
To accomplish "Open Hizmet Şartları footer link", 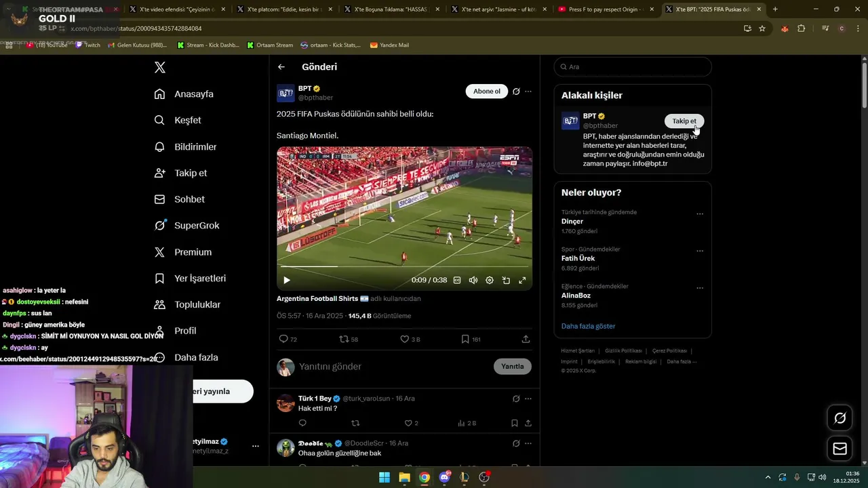I will [x=578, y=351].
